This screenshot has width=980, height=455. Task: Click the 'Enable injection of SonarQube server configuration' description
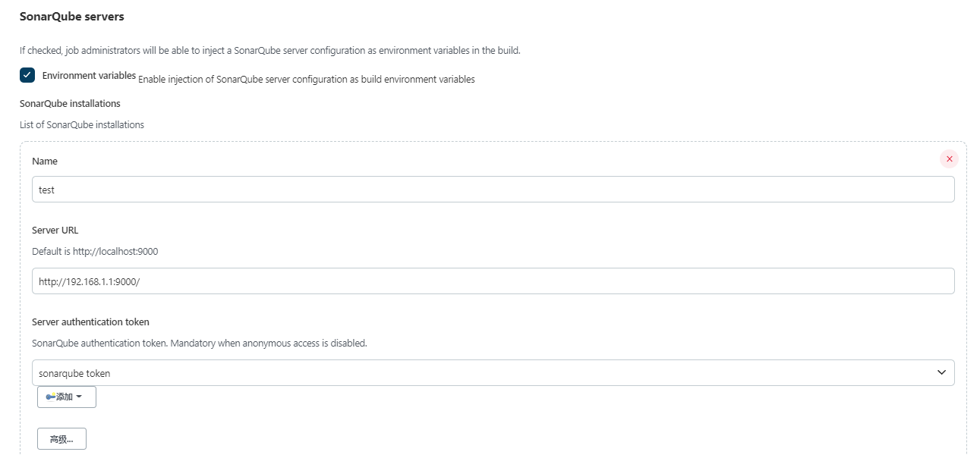point(307,80)
